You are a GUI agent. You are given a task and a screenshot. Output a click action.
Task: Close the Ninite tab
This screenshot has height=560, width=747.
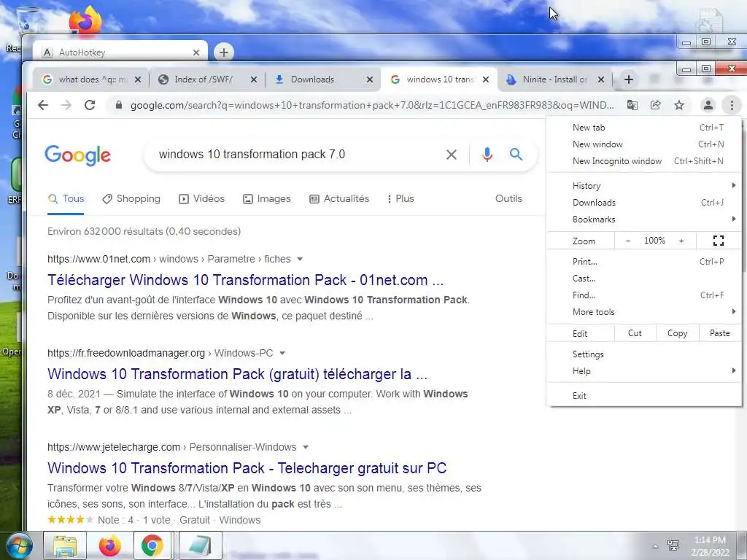pyautogui.click(x=601, y=79)
